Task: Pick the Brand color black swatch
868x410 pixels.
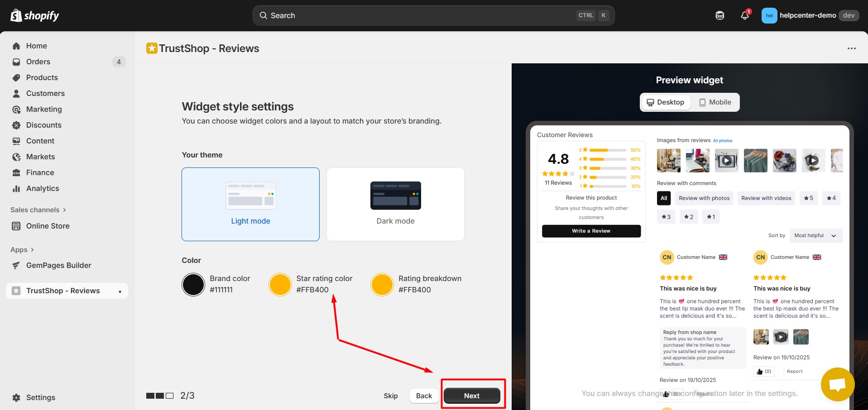Action: (x=193, y=285)
